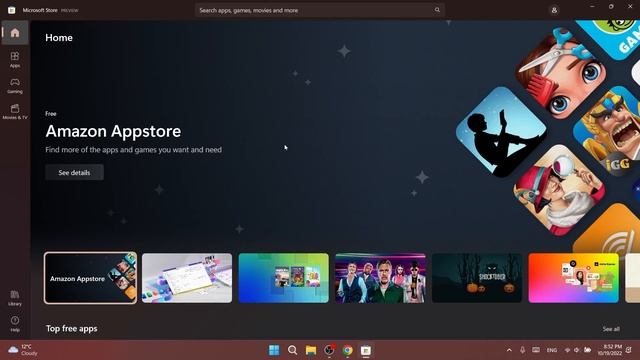Screen dimensions: 640x360
Task: Click the Microsoft Store taskbar icon
Action: [366, 350]
